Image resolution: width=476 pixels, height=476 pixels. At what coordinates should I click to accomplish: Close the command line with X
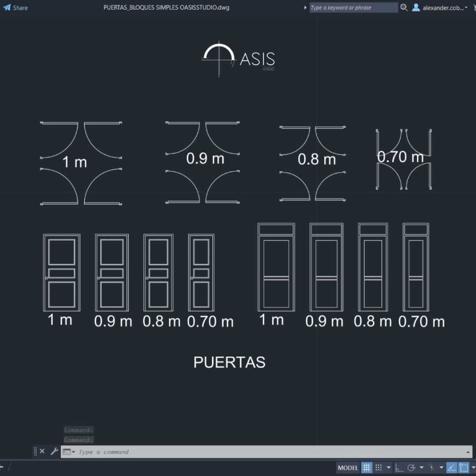(x=42, y=451)
